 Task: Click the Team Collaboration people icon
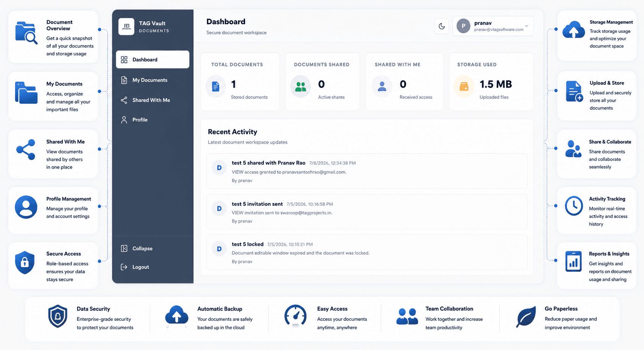point(407,316)
